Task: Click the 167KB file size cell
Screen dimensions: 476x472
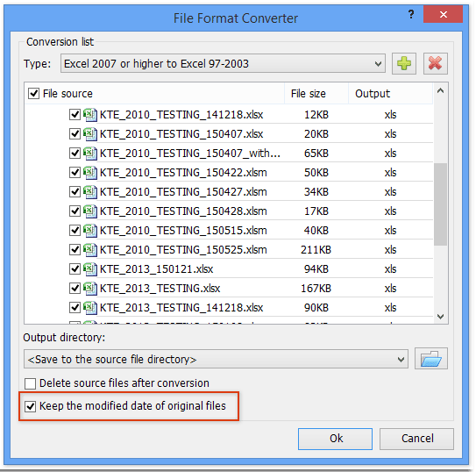Action: pyautogui.click(x=316, y=289)
